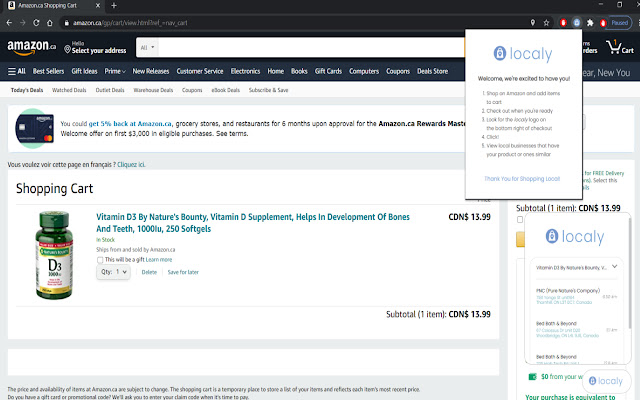640x400 pixels.
Task: Click Save for later link
Action: [x=183, y=272]
